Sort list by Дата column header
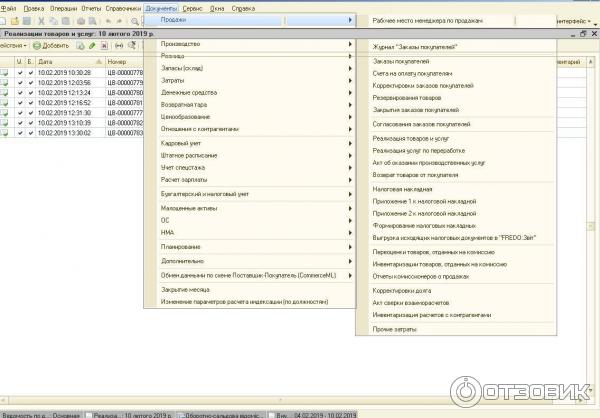Viewport: 600px width, 418px height. pyautogui.click(x=70, y=62)
